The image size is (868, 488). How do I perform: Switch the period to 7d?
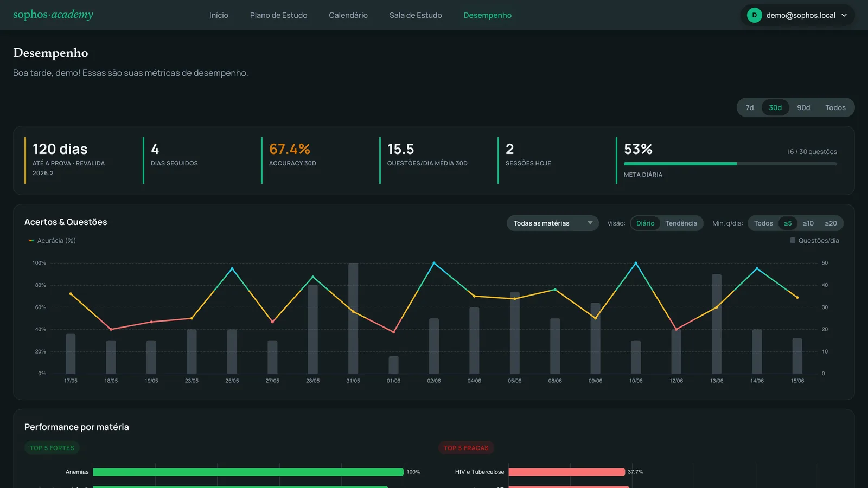pyautogui.click(x=750, y=107)
